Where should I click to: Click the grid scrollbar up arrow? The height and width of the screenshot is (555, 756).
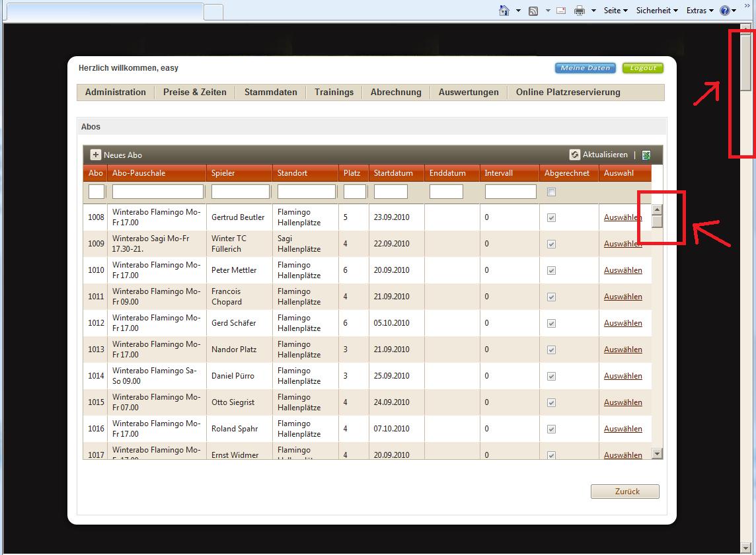point(657,209)
